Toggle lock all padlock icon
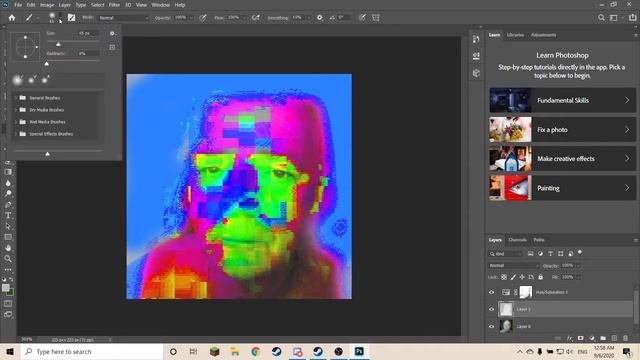The height and width of the screenshot is (360, 640). 540,277
